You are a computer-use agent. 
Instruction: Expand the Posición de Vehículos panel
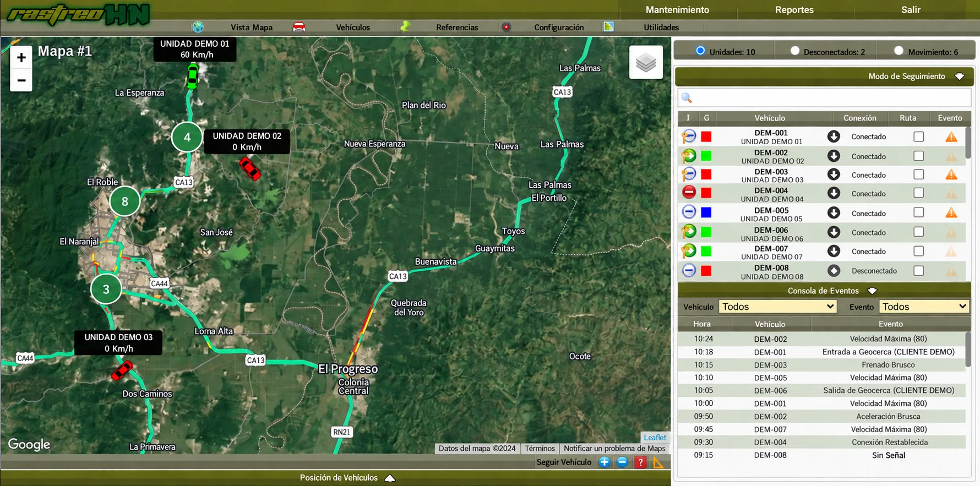pos(390,478)
